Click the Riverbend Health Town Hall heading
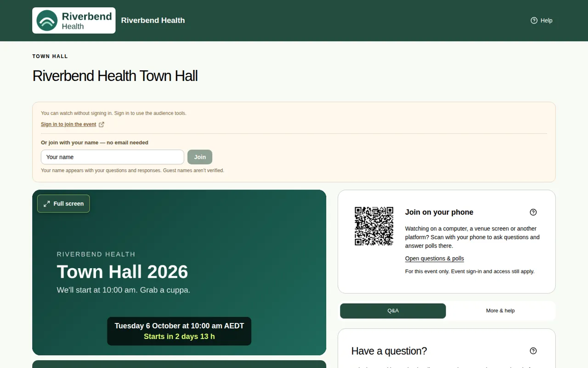 point(115,76)
